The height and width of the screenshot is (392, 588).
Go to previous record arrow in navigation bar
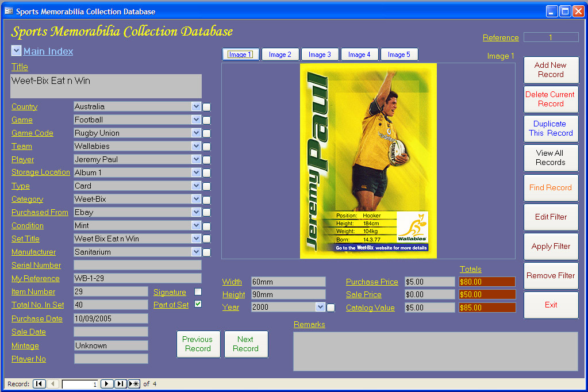click(x=53, y=384)
